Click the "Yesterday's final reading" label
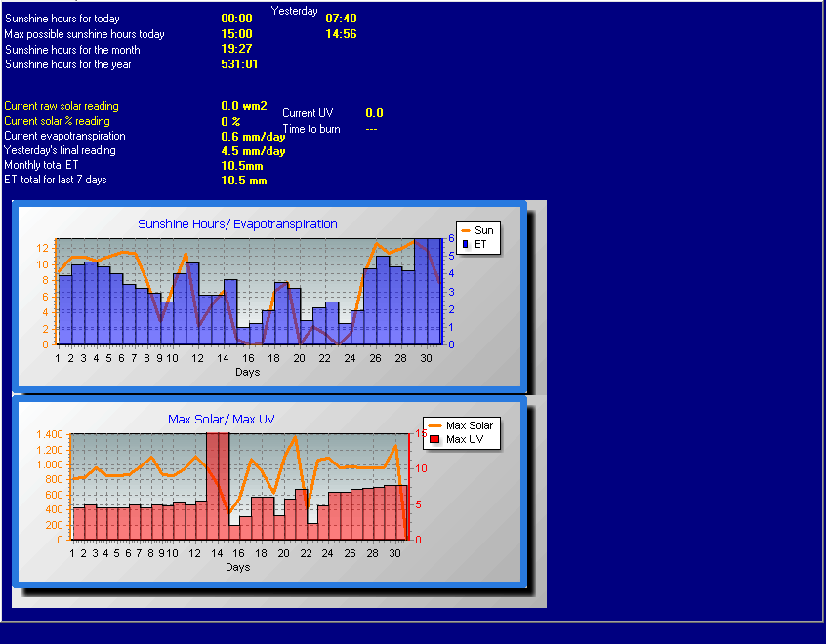Viewport: 826px width, 644px height. [60, 150]
